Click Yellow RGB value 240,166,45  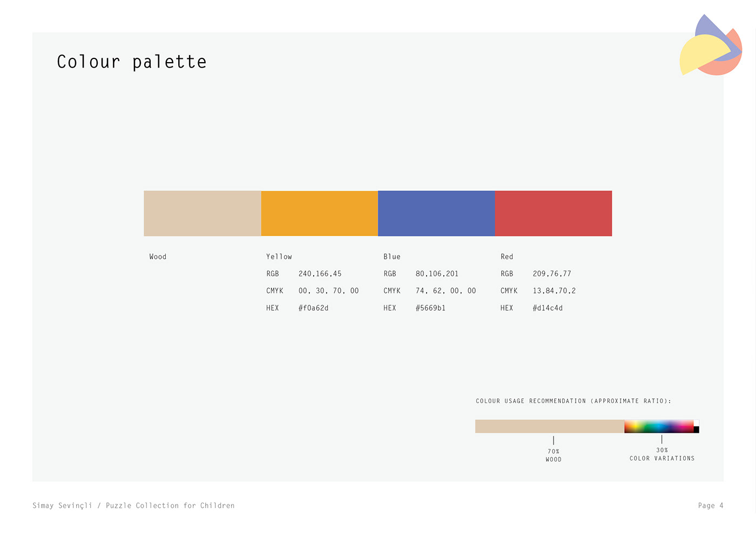point(320,274)
